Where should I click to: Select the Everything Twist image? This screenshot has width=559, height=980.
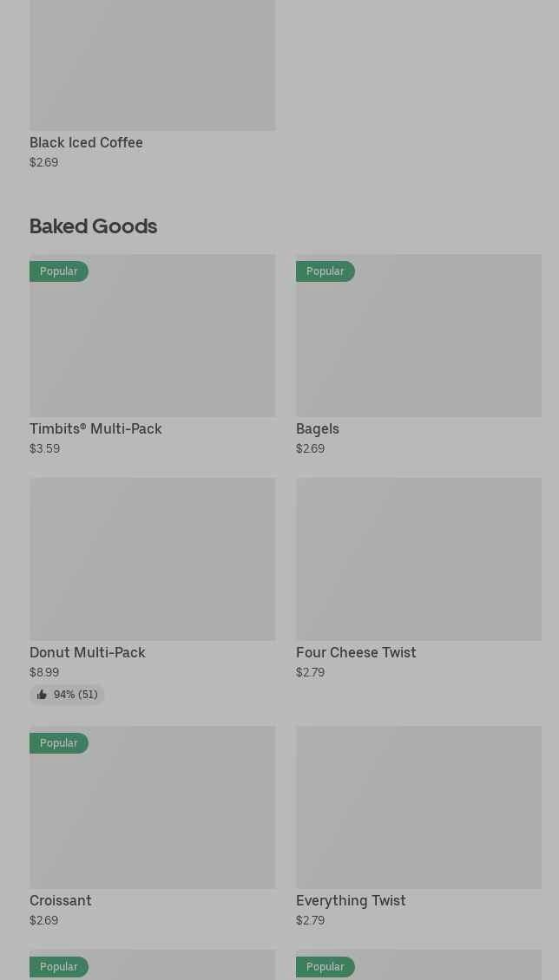click(x=419, y=807)
